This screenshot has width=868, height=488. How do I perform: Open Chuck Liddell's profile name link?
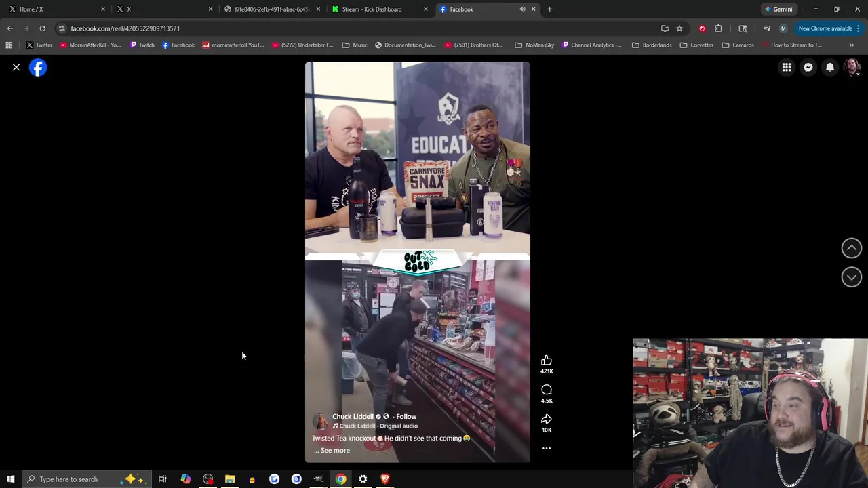353,416
